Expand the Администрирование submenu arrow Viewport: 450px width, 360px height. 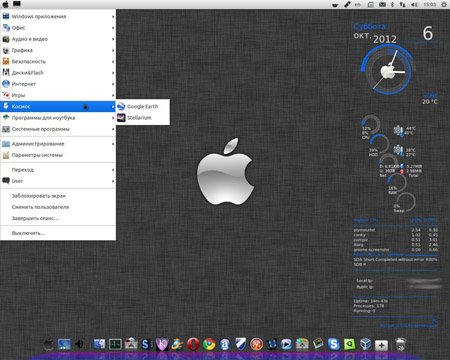coord(113,144)
